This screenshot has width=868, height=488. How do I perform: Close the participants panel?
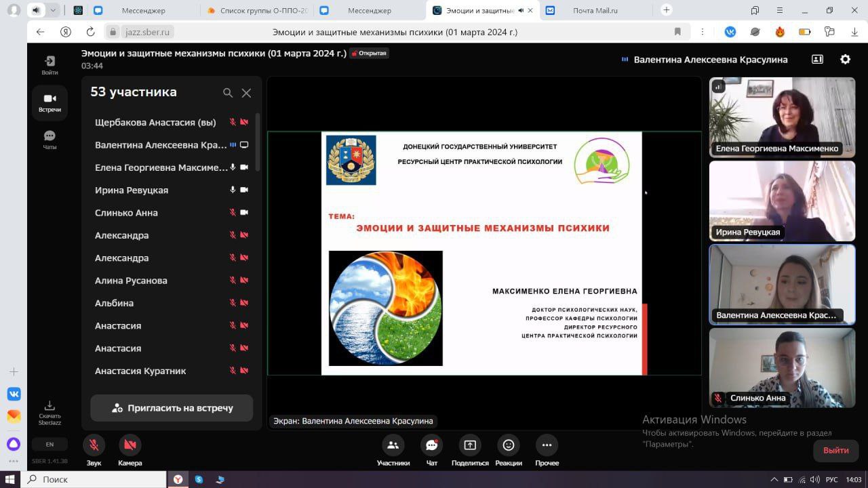click(246, 93)
